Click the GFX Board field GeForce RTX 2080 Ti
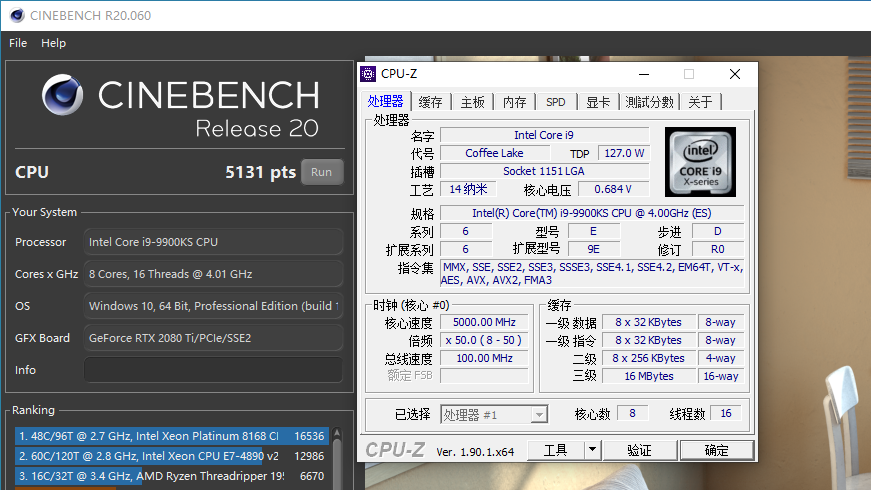871x490 pixels. click(213, 338)
